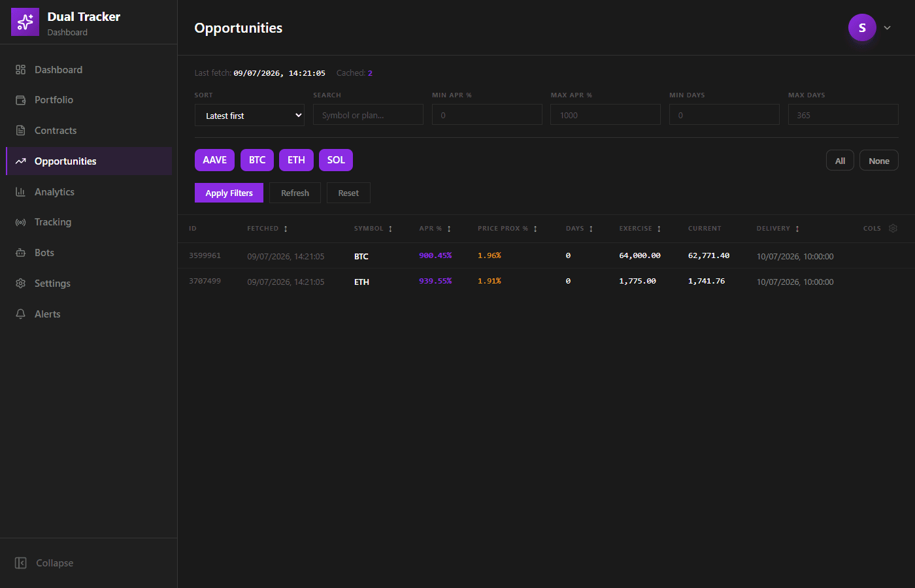Sort by Fetched column arrows
The height and width of the screenshot is (588, 915).
[286, 229]
